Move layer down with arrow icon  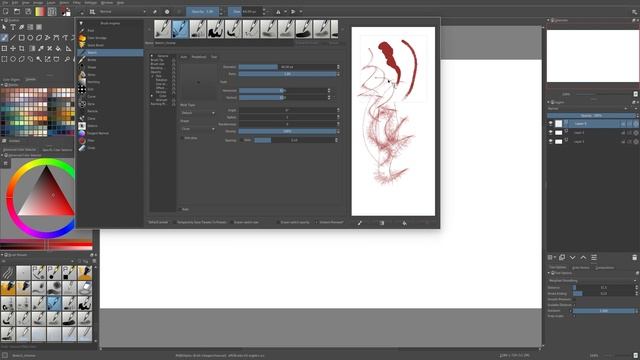[573, 257]
